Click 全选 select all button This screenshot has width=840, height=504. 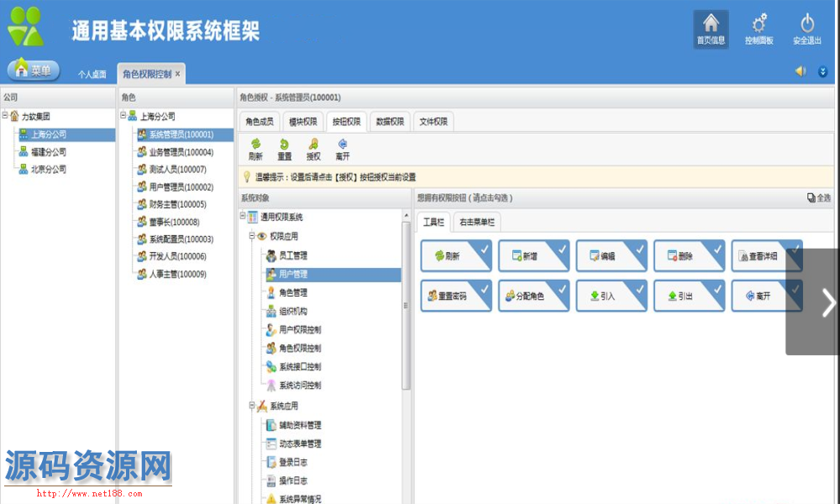tap(818, 197)
